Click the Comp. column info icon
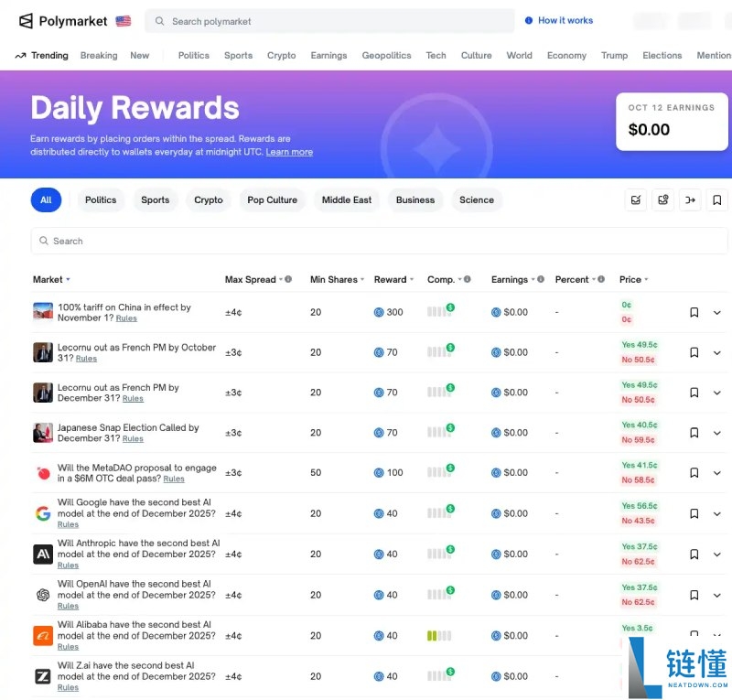The width and height of the screenshot is (732, 700). click(468, 279)
